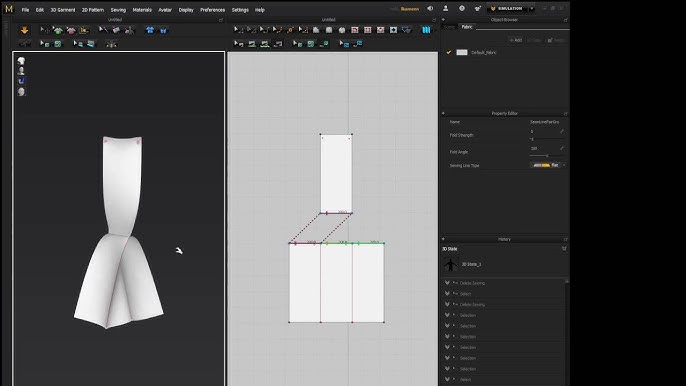Click the avatar display icon in 3D viewport sidebar
The image size is (686, 386).
[x=21, y=71]
